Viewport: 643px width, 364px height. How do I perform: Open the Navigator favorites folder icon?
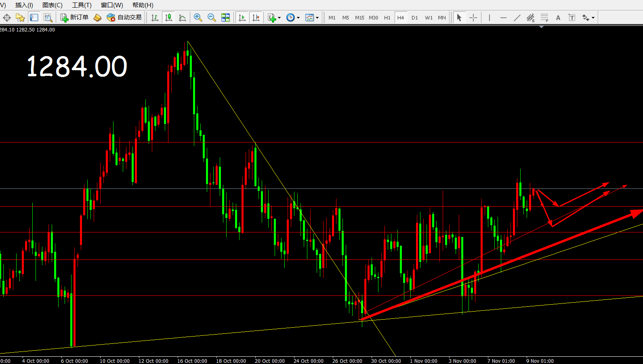click(20, 17)
